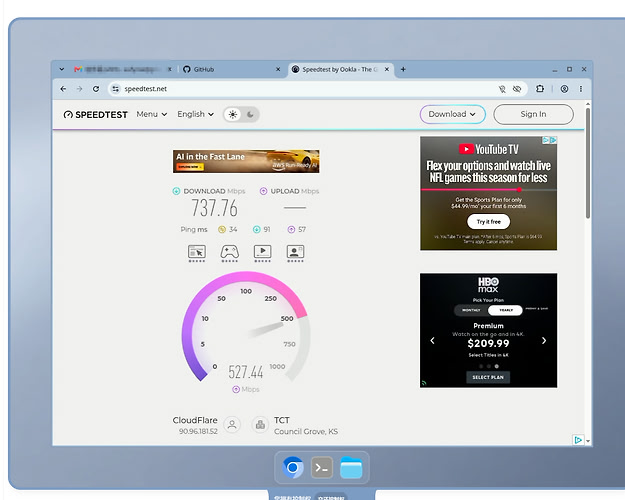Select the Speedtest by Ookla tab
The image size is (625, 500).
341,69
